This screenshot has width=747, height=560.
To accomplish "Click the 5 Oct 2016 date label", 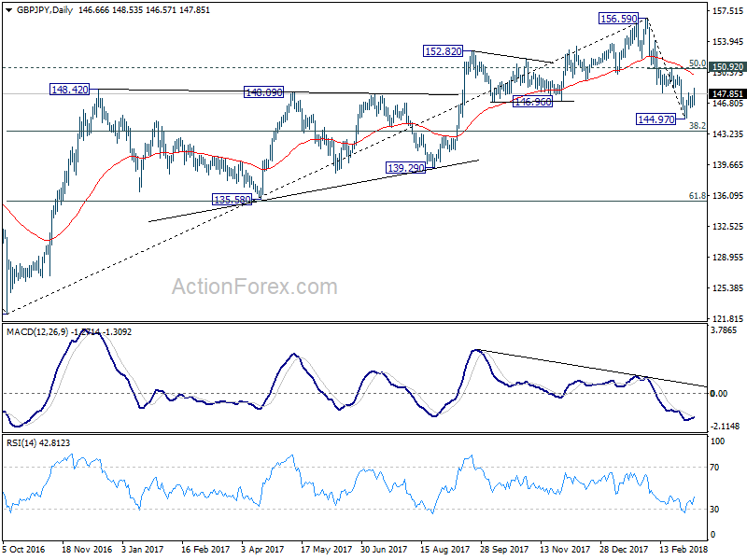I will pyautogui.click(x=24, y=549).
